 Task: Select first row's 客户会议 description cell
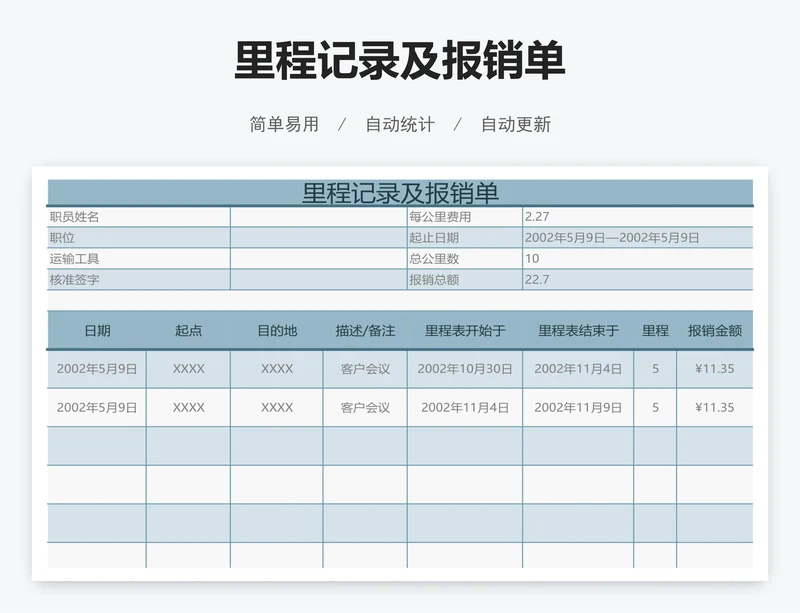[365, 369]
